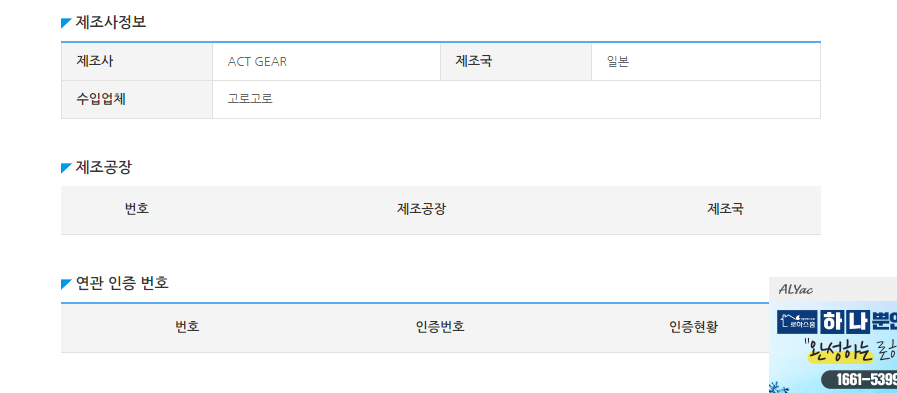Click the blue triangle beside 연관 인증 번호
The width and height of the screenshot is (897, 393).
[x=66, y=284]
